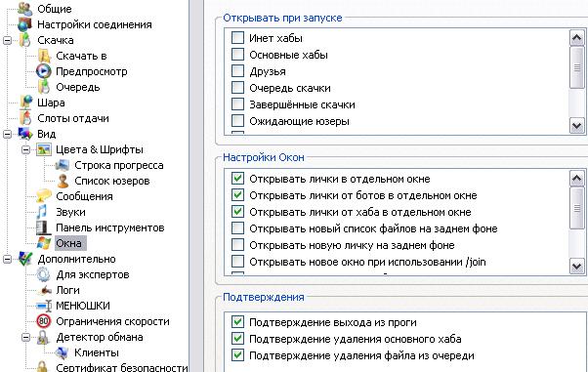Click the speed limit 80 sign icon
The height and width of the screenshot is (372, 588).
tap(44, 321)
